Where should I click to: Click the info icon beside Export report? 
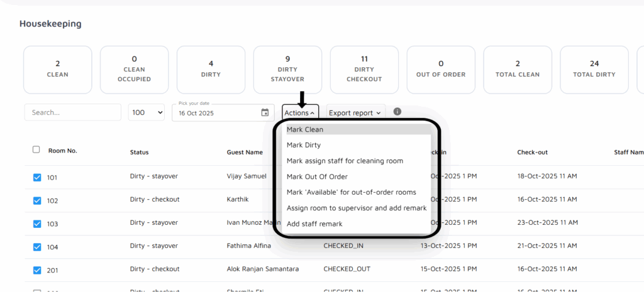(x=397, y=112)
